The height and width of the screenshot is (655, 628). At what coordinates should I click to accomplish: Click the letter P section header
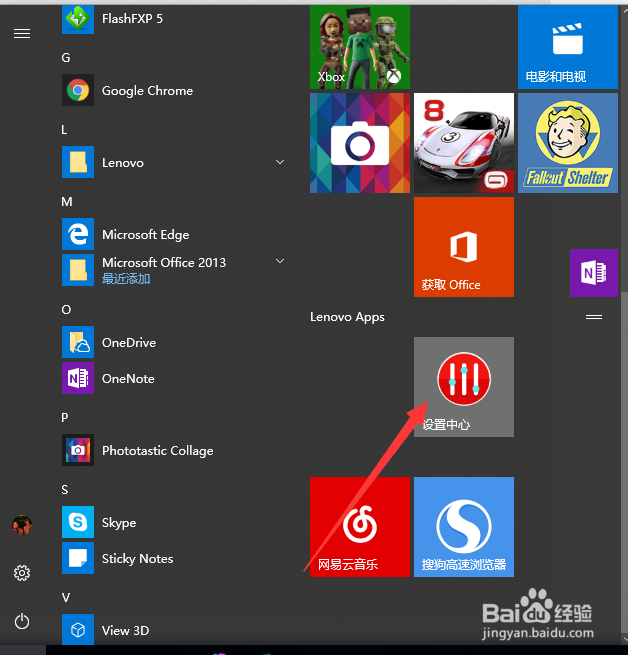[x=65, y=417]
